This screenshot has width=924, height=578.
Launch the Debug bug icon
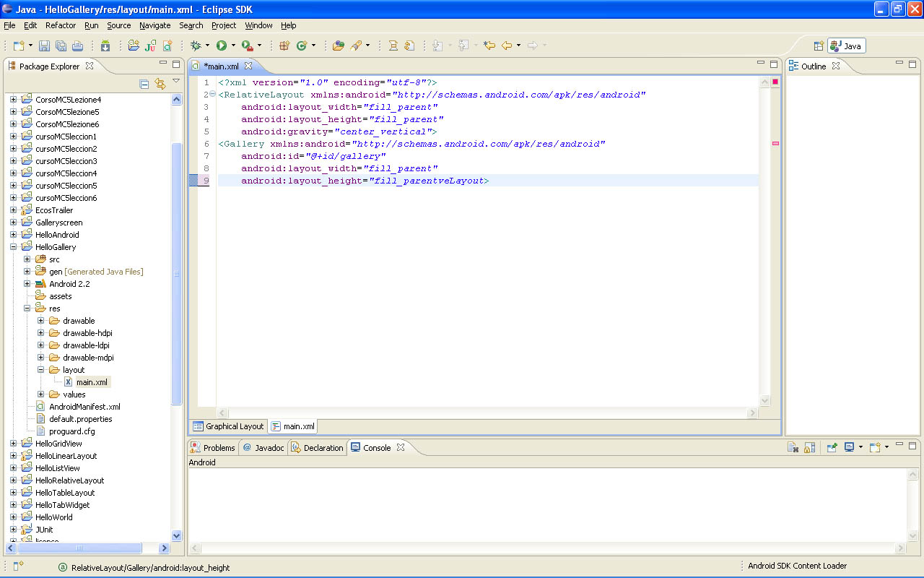196,46
